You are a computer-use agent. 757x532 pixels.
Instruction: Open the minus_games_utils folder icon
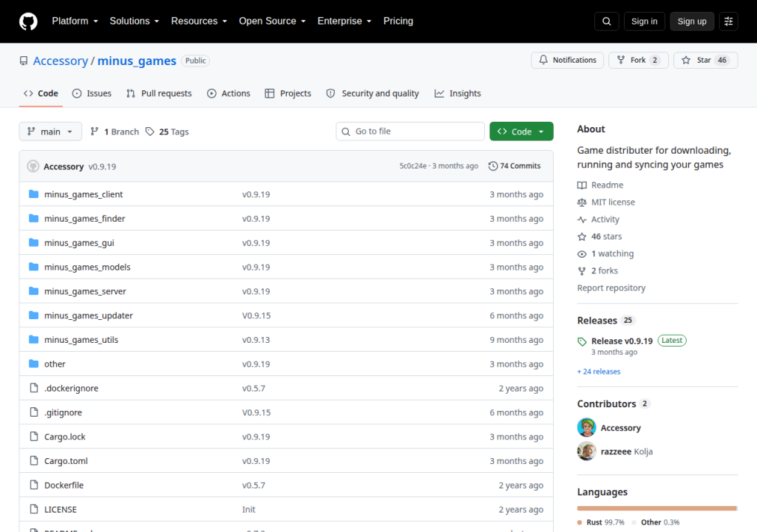point(33,339)
